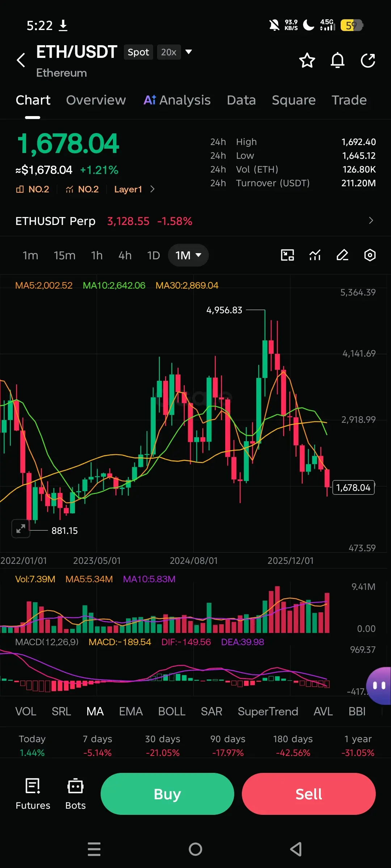
Task: Select 1D timeframe
Action: pyautogui.click(x=154, y=255)
